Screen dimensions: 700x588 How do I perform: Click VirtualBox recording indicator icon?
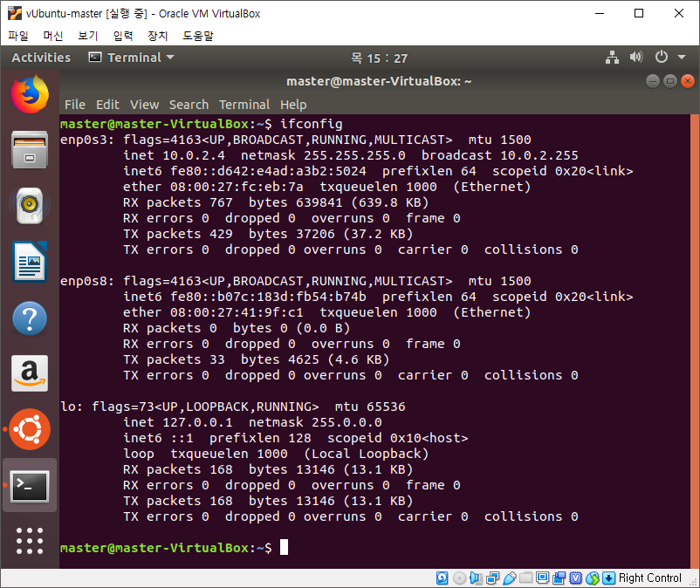(x=559, y=578)
